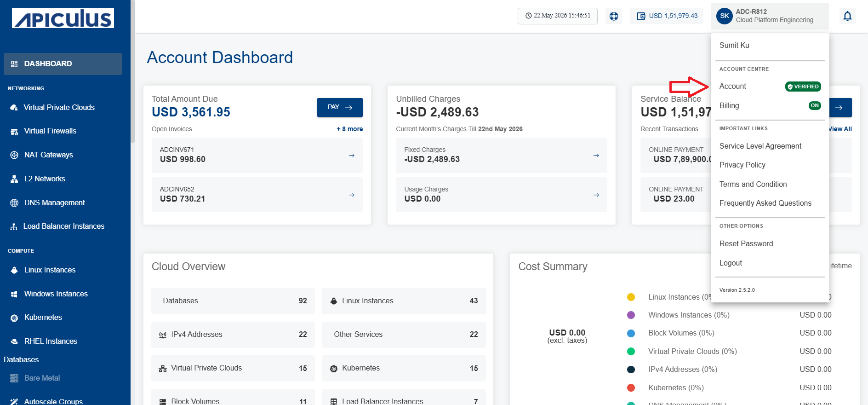The width and height of the screenshot is (868, 405).
Task: Open Virtual Firewalls from the sidebar
Action: pos(50,131)
